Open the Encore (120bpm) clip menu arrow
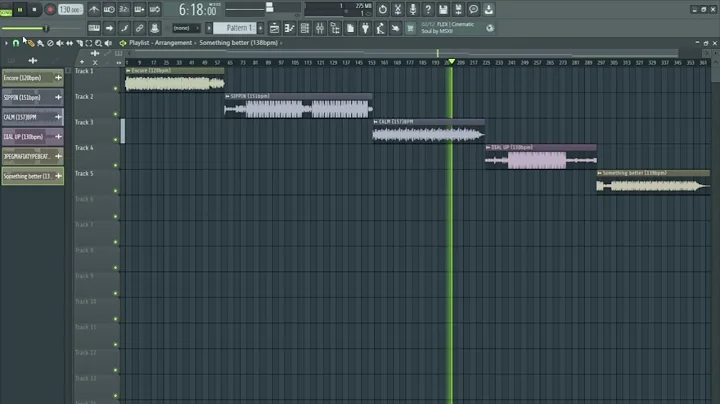The width and height of the screenshot is (720, 404). 129,71
